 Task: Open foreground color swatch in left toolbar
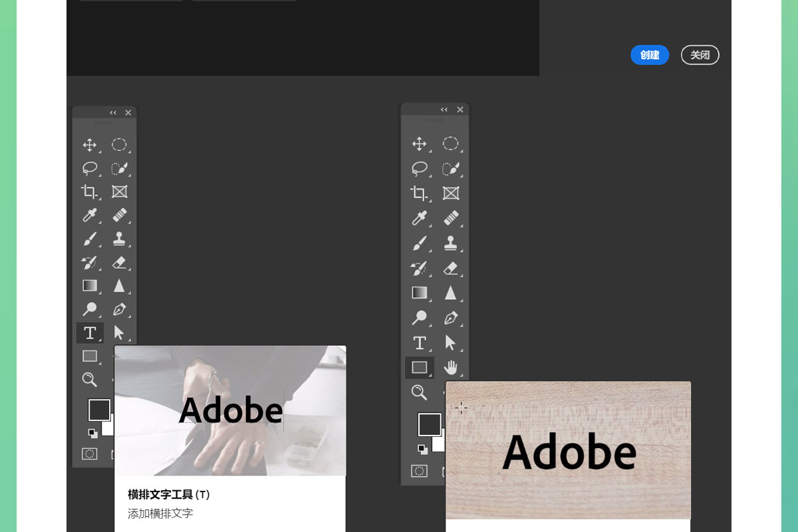coord(98,409)
